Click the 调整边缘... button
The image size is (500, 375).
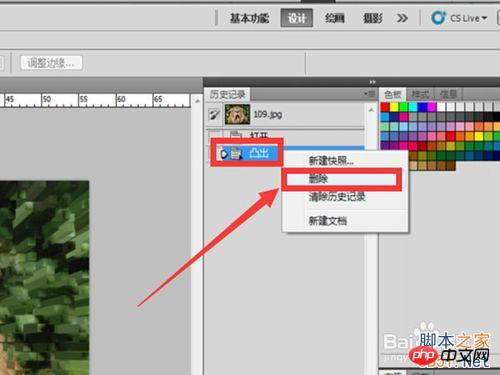51,63
